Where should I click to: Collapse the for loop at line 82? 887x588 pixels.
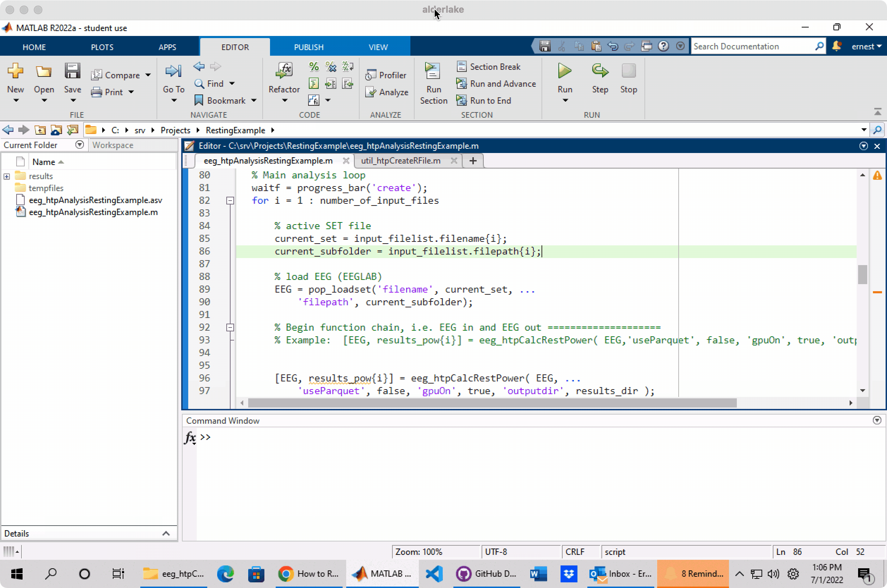230,201
